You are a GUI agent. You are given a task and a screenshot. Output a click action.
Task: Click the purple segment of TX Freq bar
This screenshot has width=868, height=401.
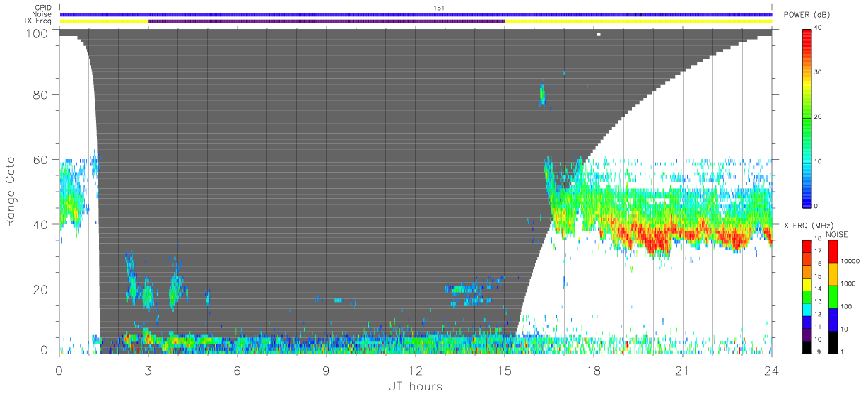click(x=327, y=21)
